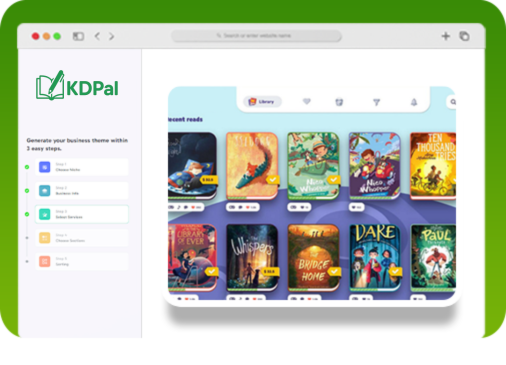
Task: Toggle the browser sidebar icon
Action: (78, 36)
